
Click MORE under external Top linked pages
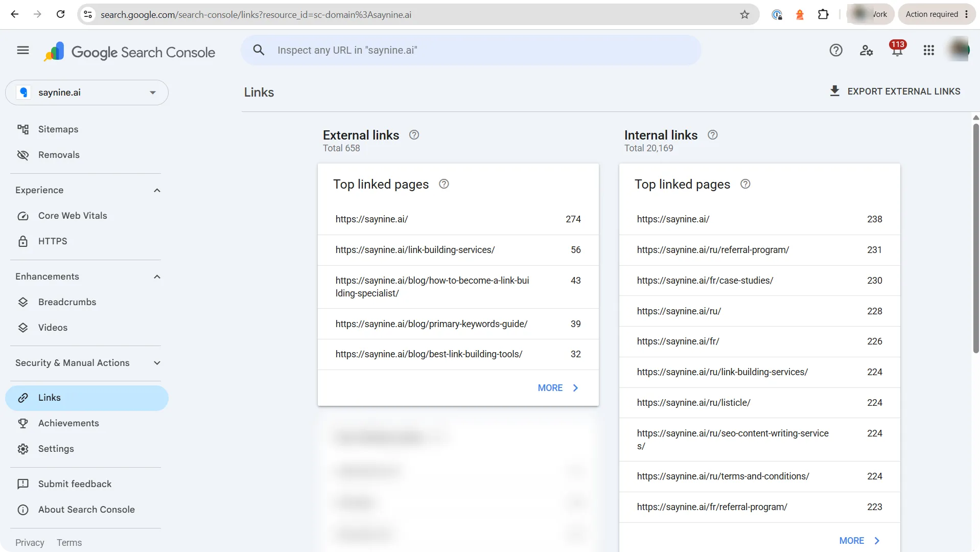click(x=558, y=388)
